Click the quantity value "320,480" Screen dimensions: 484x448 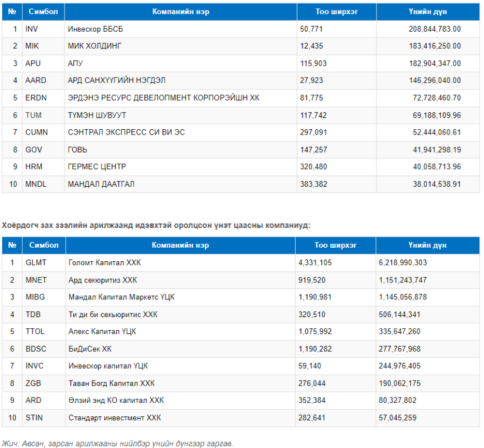pos(313,167)
